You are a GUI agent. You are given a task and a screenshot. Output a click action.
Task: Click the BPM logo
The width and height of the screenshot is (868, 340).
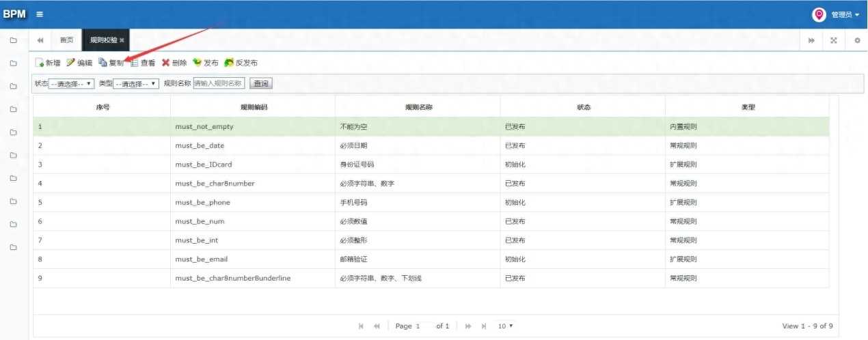click(14, 14)
